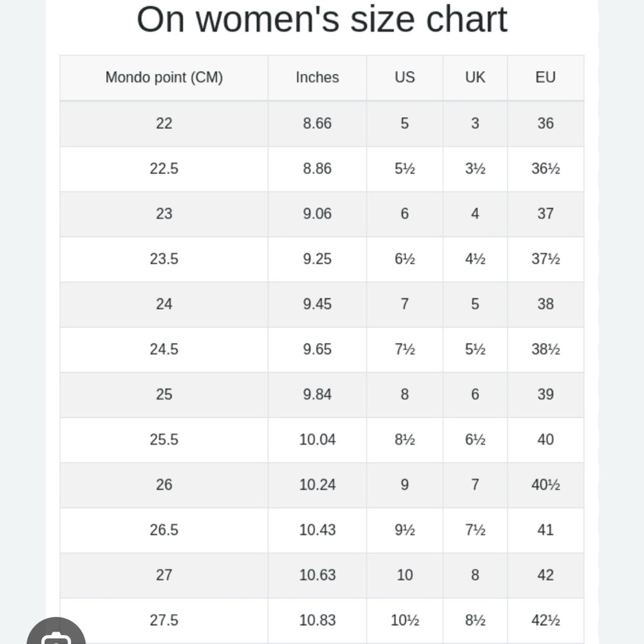
Task: Select the Inches column header
Action: [317, 78]
